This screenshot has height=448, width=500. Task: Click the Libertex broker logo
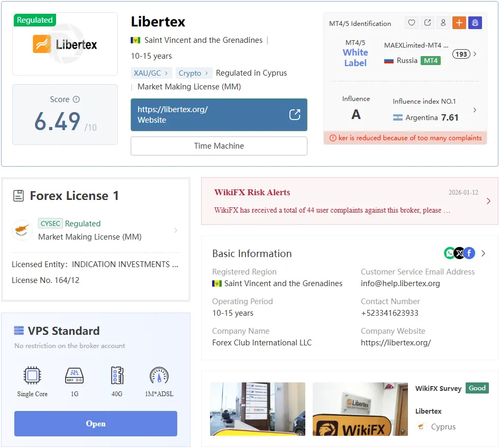point(65,44)
